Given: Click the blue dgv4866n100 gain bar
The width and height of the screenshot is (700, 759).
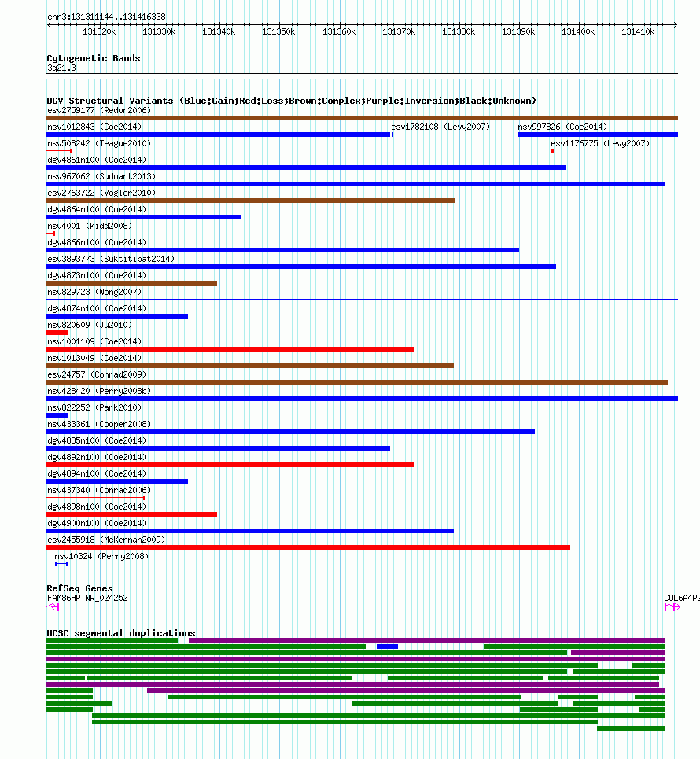Looking at the screenshot, I should (x=282, y=250).
